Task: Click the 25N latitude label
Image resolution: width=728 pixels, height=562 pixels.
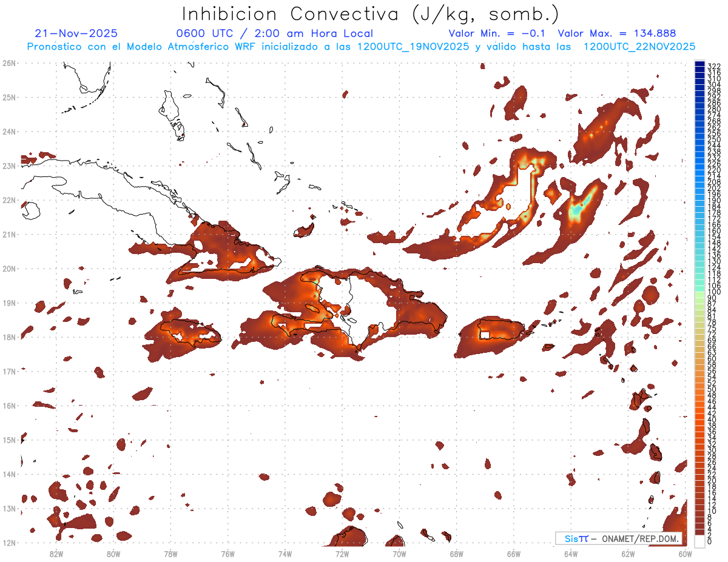Action: click(x=9, y=97)
